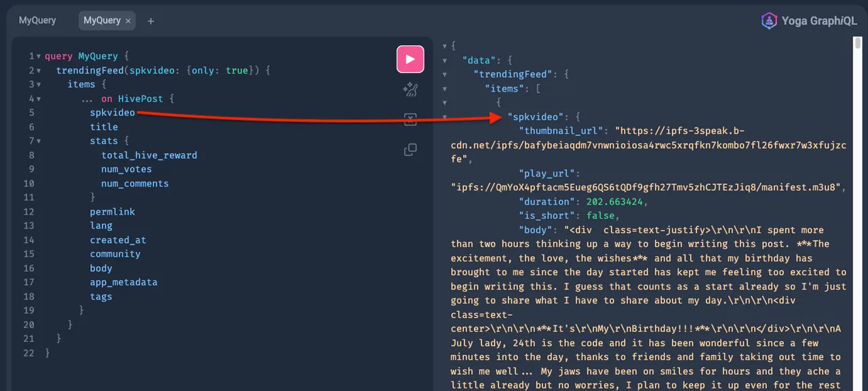This screenshot has height=391, width=868.
Task: Click the app_metadata field in the query
Action: pos(123,282)
